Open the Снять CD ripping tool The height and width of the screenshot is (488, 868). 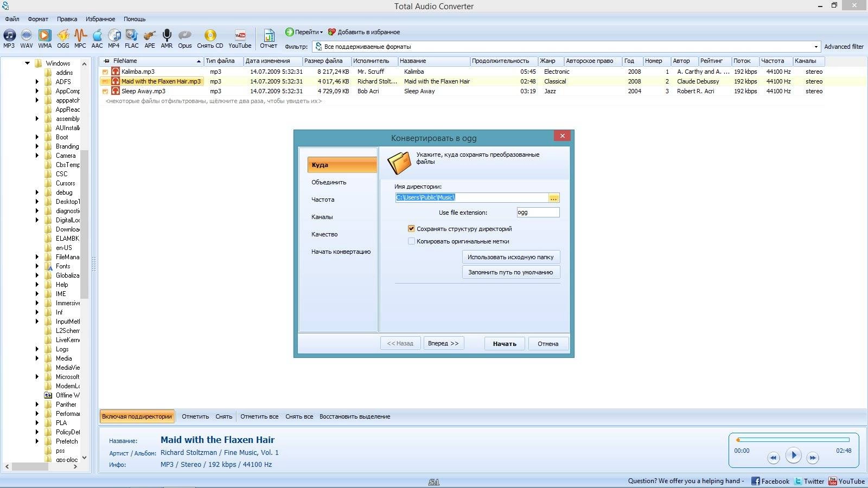[x=210, y=38]
